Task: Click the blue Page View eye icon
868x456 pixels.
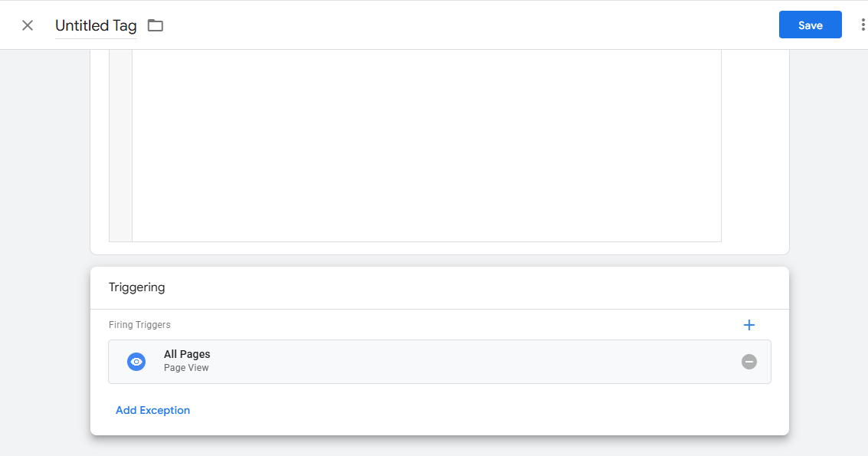Action: tap(136, 362)
